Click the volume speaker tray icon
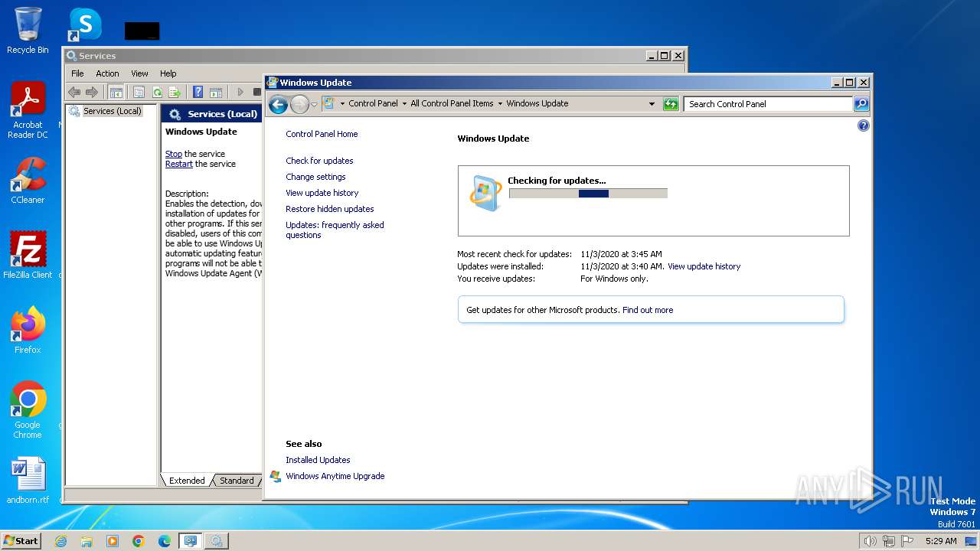Screen dimensions: 980x551 click(x=870, y=541)
